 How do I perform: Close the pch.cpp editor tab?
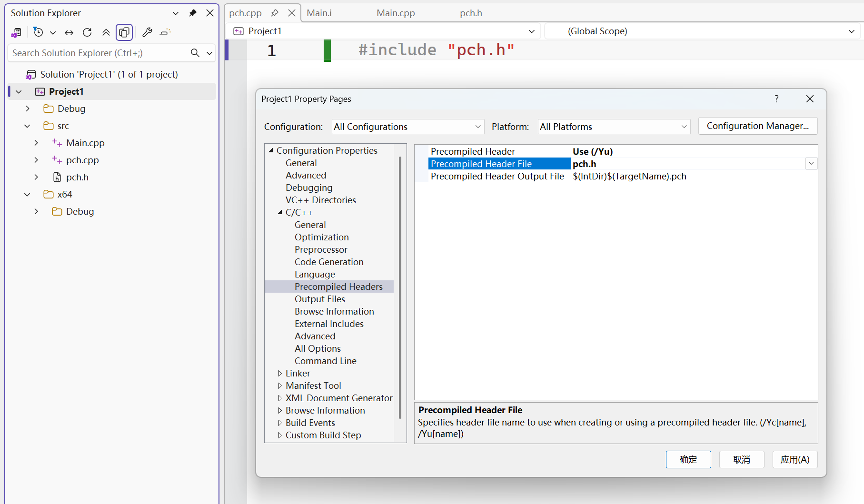[x=292, y=13]
